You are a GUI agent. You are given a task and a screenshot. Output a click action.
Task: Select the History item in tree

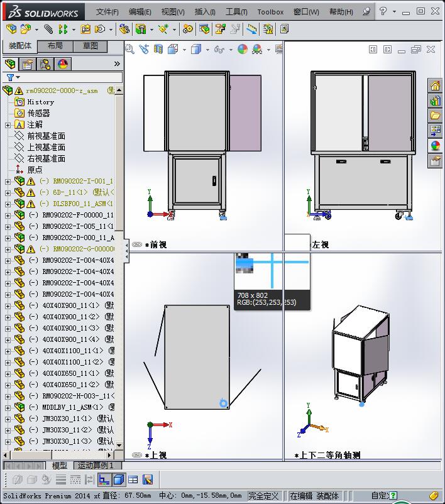pos(40,102)
